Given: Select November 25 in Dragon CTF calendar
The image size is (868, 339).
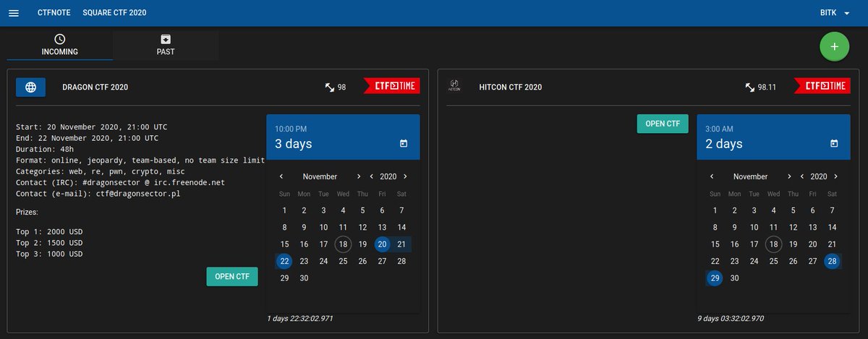Looking at the screenshot, I should pos(343,261).
